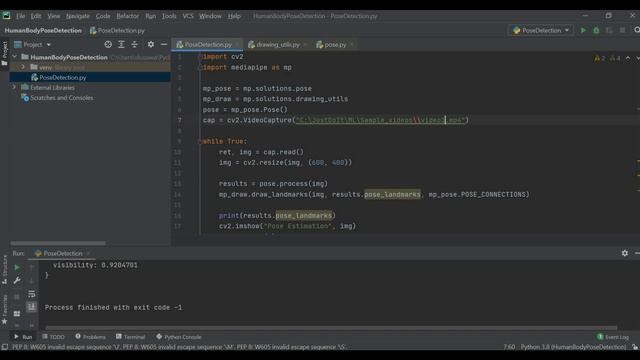Switch to drawing_utils.py editor tab
The width and height of the screenshot is (640, 360).
(278, 44)
